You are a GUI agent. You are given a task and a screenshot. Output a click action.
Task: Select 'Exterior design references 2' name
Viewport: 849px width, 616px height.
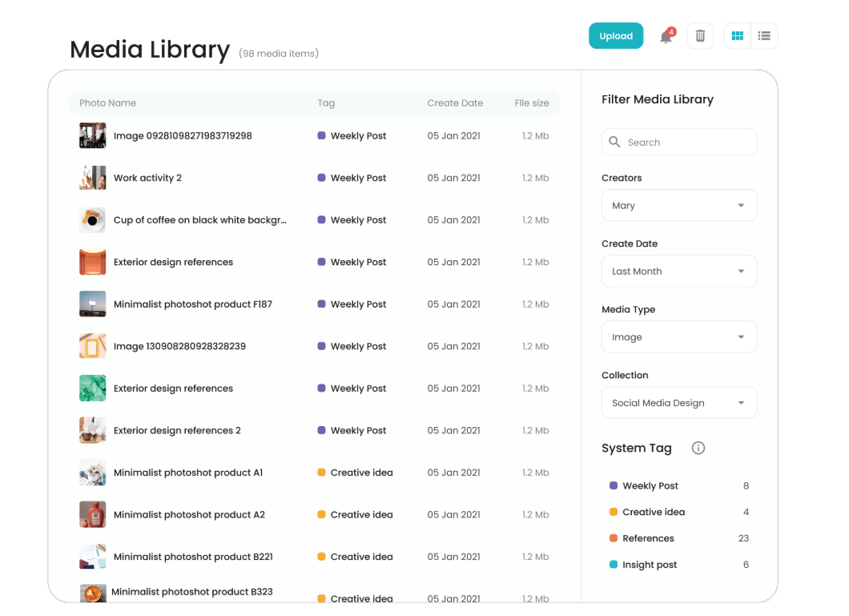click(177, 430)
